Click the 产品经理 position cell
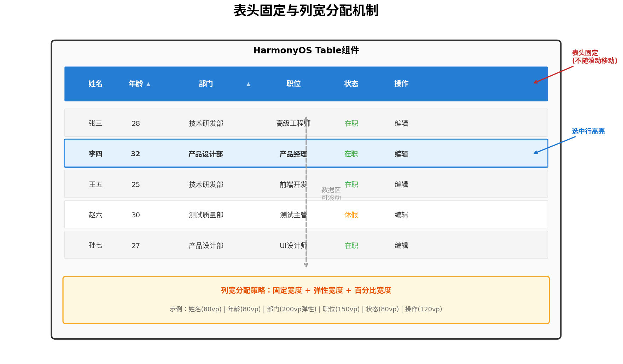This screenshot has height=364, width=623. pos(293,154)
